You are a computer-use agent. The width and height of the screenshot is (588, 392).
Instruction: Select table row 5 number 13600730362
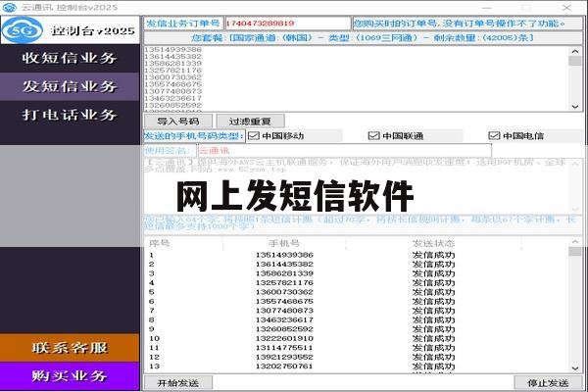tap(284, 292)
